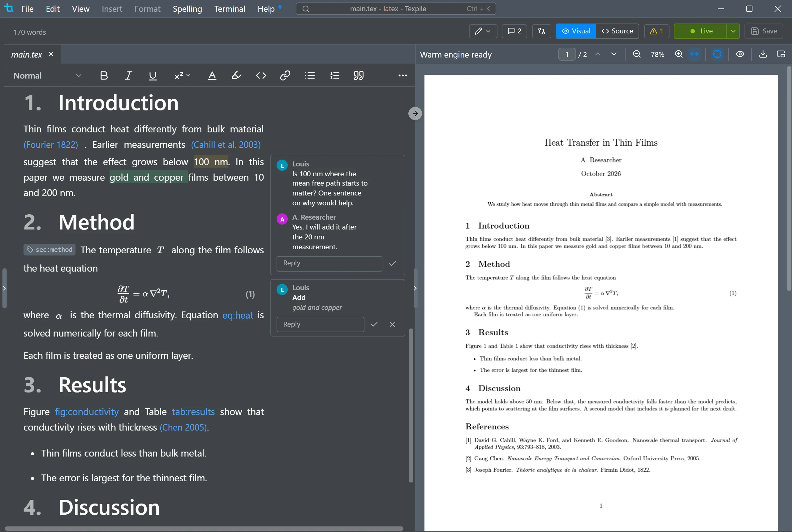792x532 pixels.
Task: Open the Terminal menu
Action: point(230,9)
